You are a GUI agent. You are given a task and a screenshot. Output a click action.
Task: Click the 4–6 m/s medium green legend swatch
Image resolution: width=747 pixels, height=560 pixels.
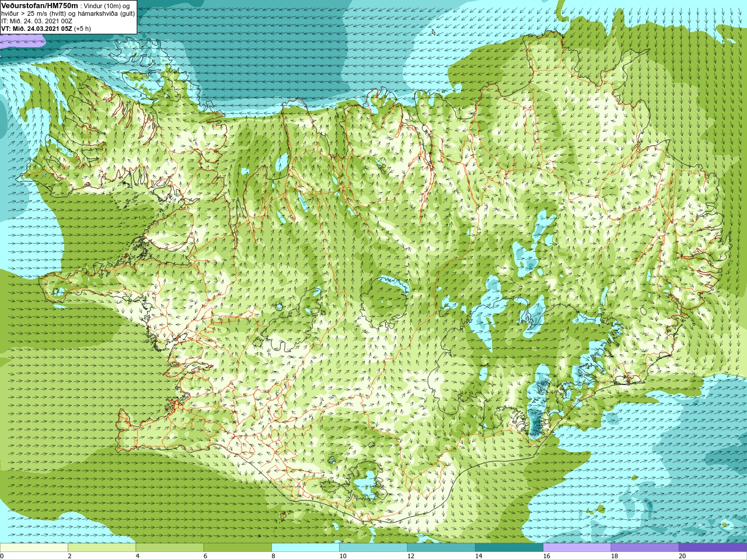pos(169,548)
